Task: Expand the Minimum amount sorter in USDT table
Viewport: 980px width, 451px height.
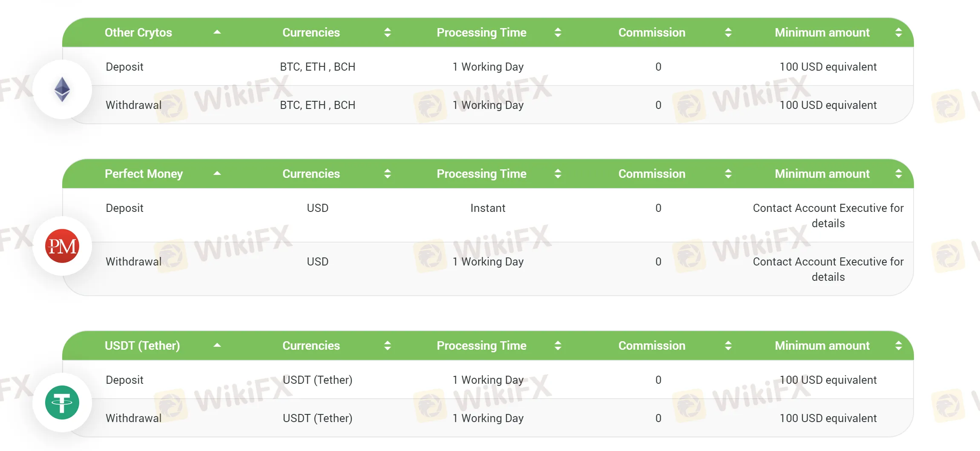Action: point(899,345)
